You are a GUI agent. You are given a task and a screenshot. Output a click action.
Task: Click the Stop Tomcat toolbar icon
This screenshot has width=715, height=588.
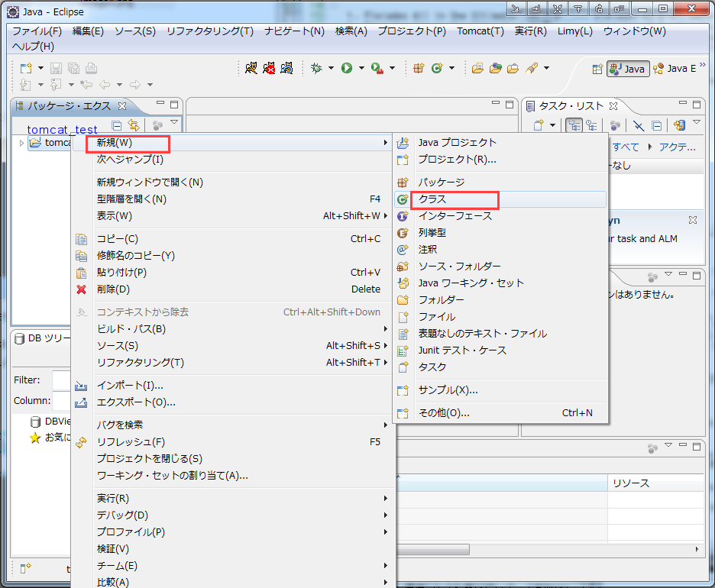point(269,68)
